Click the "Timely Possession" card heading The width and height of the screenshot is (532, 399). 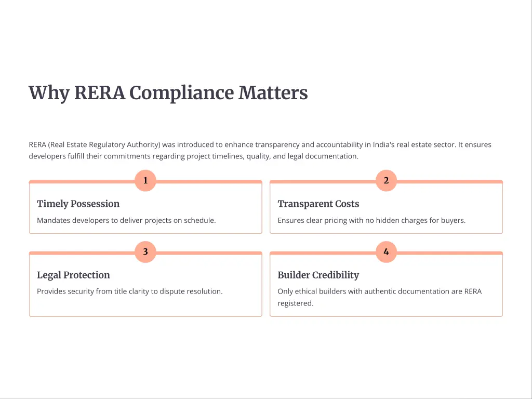point(78,204)
